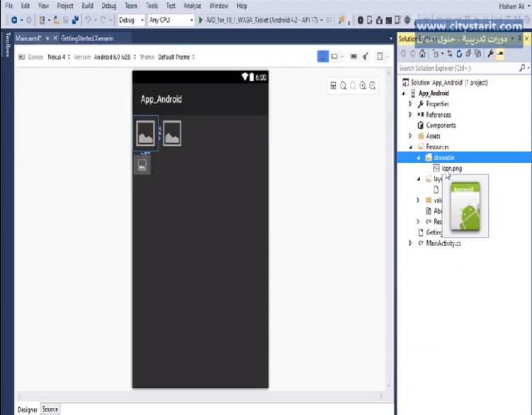Click the navigate backward toolbar icon
Viewport: 532px width, 415px height.
pyautogui.click(x=14, y=21)
